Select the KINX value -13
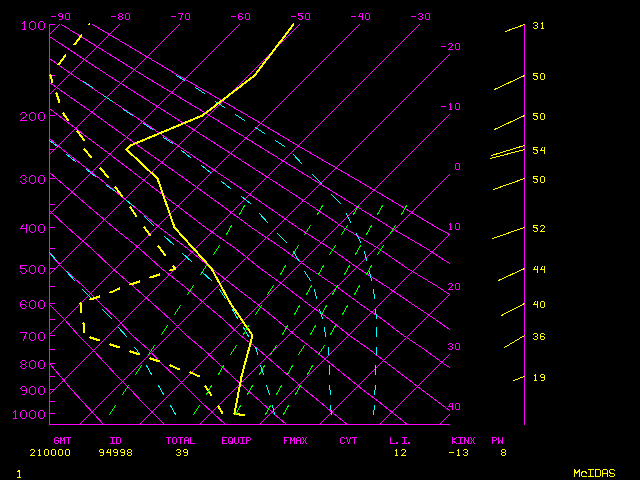Screen dimensions: 640x480 click(x=459, y=452)
